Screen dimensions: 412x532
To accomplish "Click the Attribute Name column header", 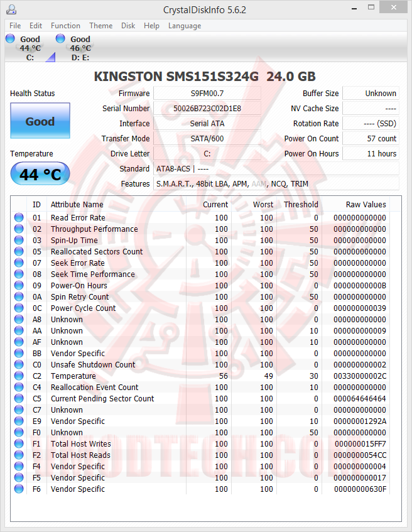I will pos(77,205).
